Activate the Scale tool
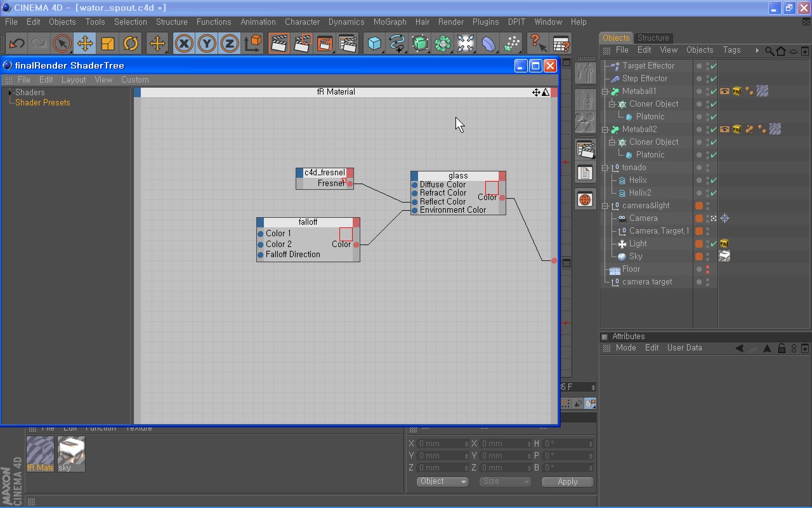This screenshot has width=812, height=508. [x=108, y=44]
